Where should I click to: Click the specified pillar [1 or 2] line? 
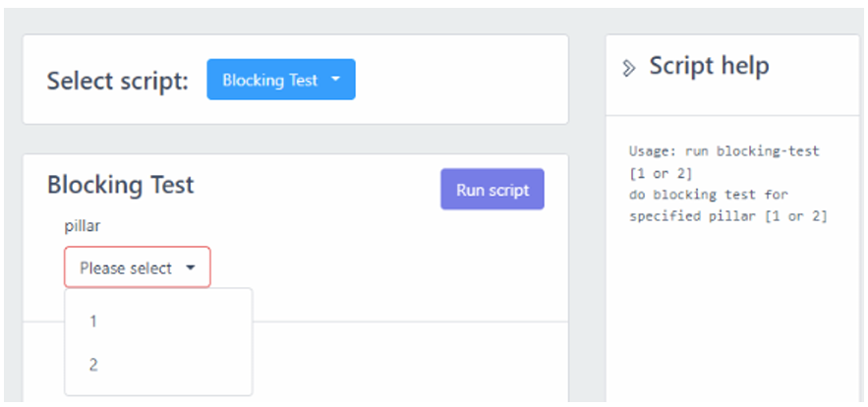tap(727, 216)
